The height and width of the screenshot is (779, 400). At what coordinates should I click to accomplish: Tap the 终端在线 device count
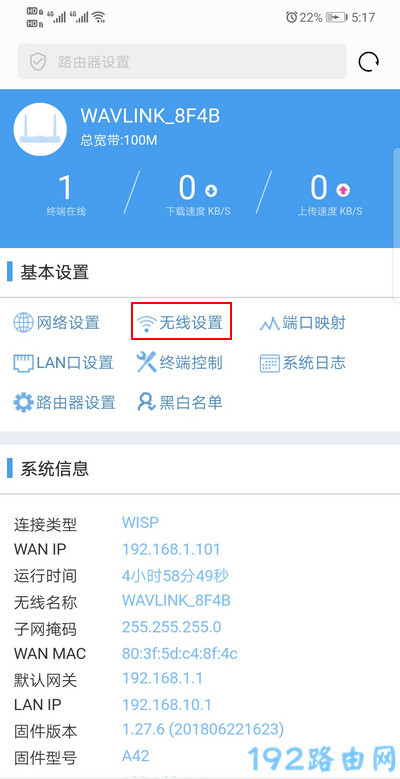point(66,188)
